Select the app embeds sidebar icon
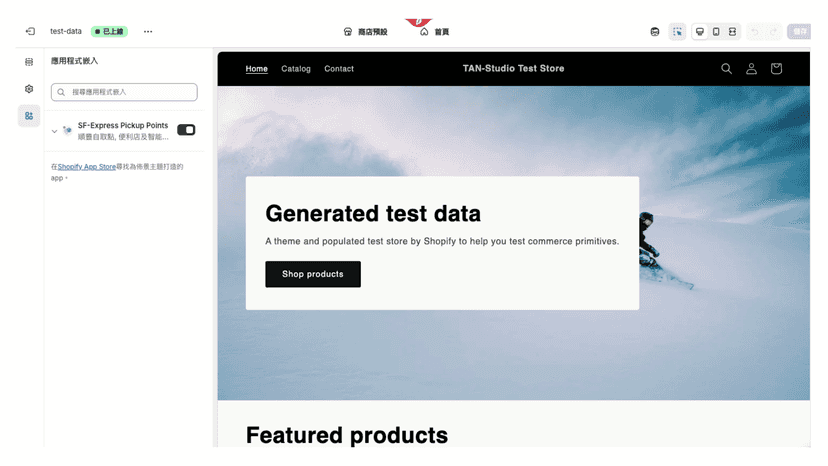The image size is (828, 466). pyautogui.click(x=29, y=116)
